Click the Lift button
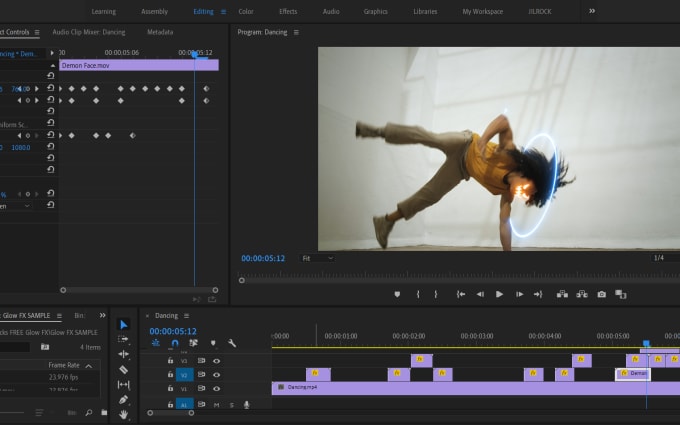680x425 pixels. [562, 294]
